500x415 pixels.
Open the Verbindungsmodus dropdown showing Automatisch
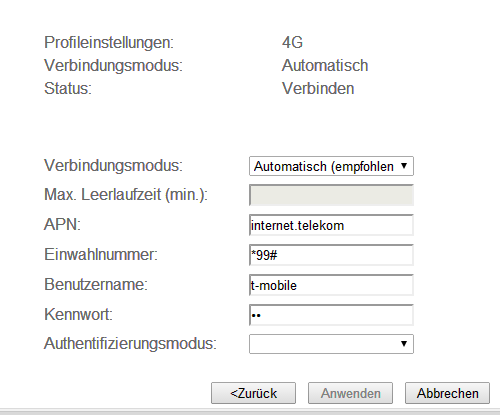(x=331, y=166)
